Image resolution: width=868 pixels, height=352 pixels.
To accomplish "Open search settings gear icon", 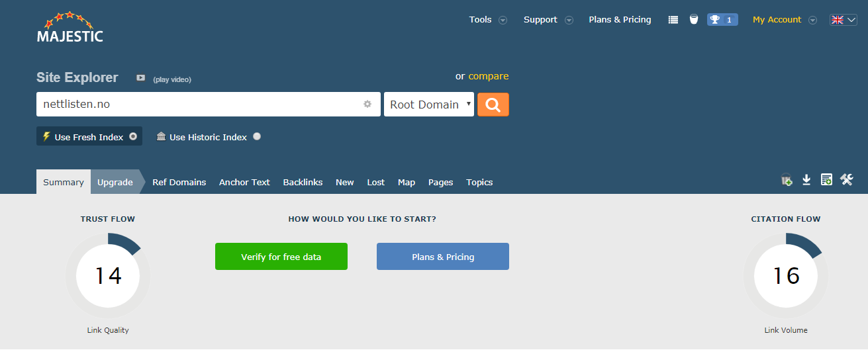I will (x=367, y=104).
